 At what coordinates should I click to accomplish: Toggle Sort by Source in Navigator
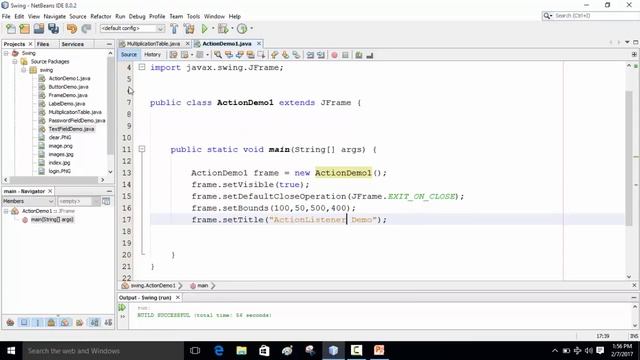[108, 322]
